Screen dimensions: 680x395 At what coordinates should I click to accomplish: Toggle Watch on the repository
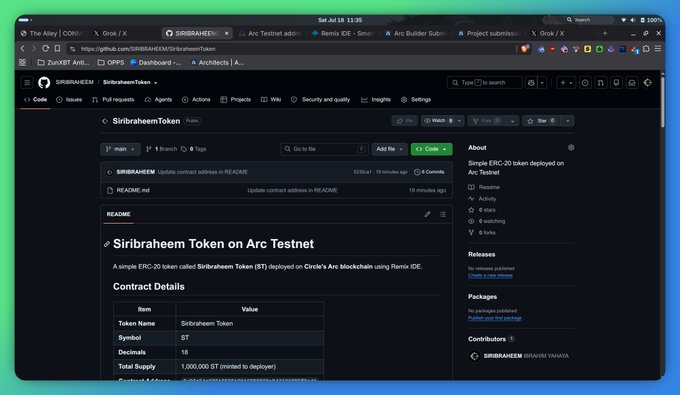[x=438, y=121]
